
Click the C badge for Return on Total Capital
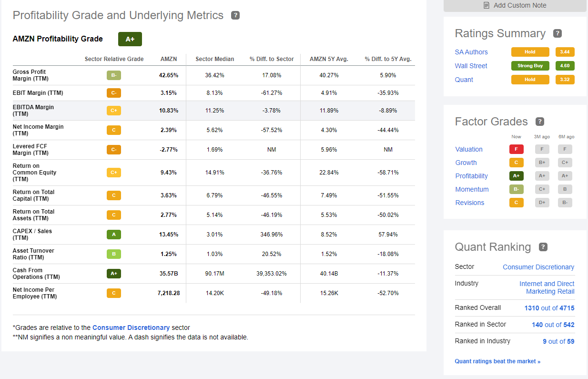[113, 195]
